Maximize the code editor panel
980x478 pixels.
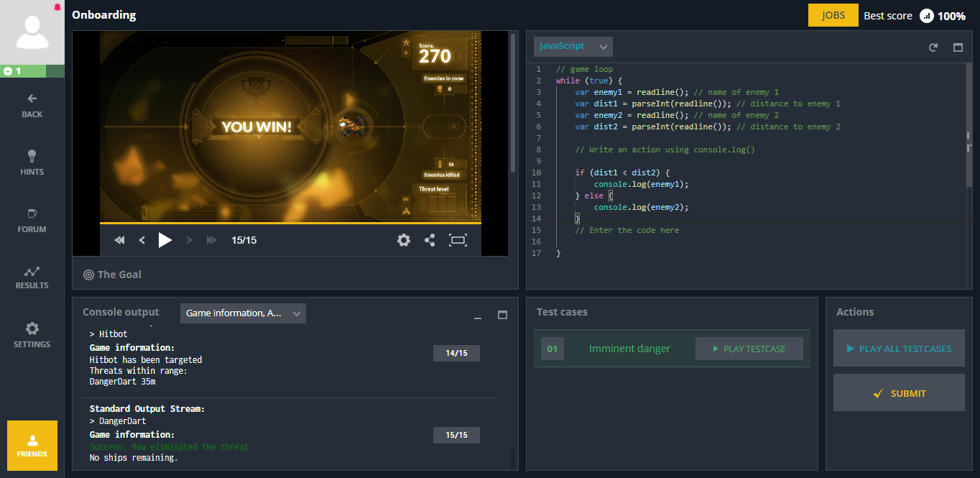pyautogui.click(x=958, y=47)
